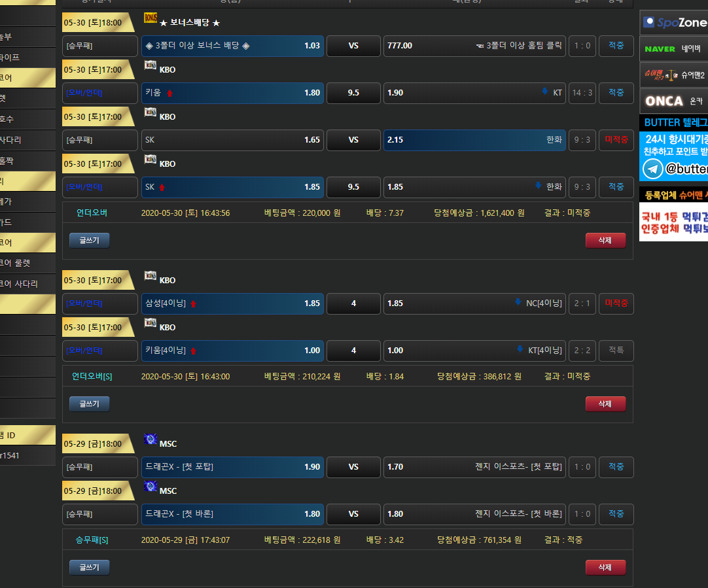
Task: Click the MSC league icon for the 첫 포탑 match
Action: point(150,440)
